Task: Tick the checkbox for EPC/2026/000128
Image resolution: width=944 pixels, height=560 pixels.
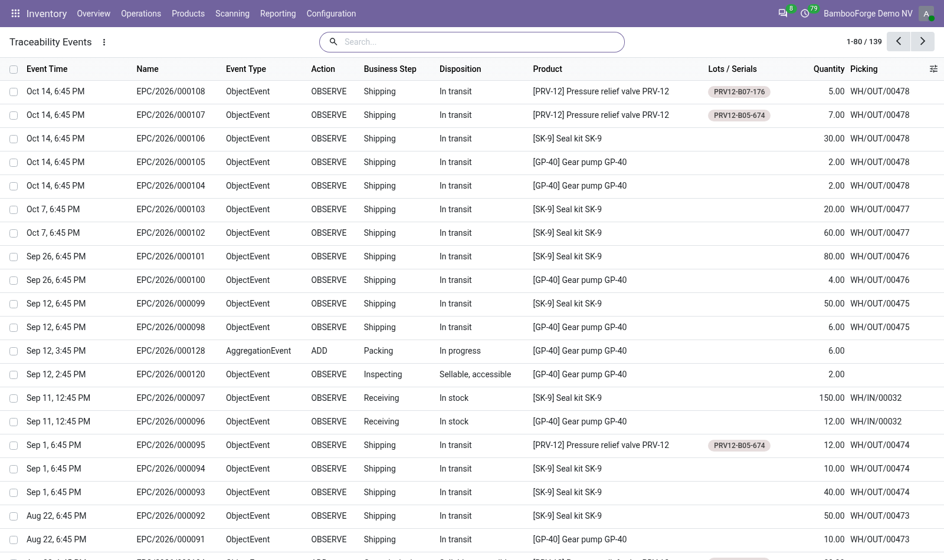Action: (x=14, y=351)
